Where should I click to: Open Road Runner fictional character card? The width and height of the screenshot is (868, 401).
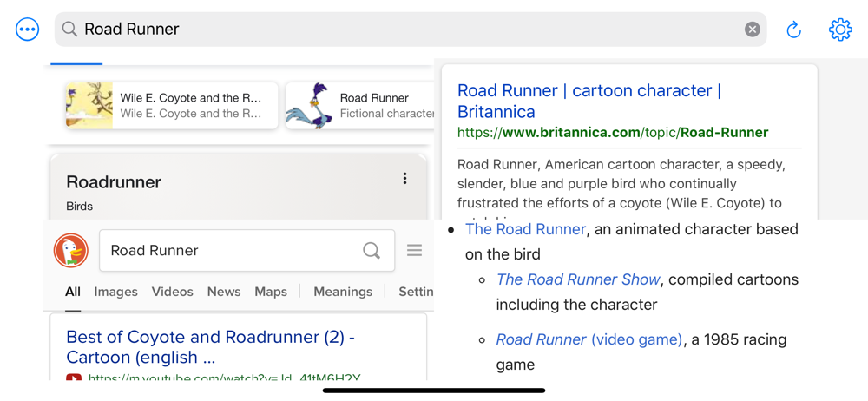click(360, 106)
